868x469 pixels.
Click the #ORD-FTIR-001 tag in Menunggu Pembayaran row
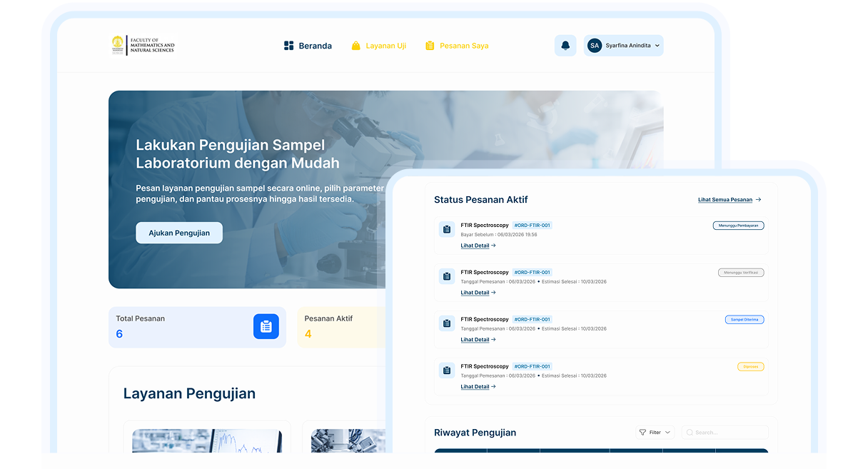point(532,226)
